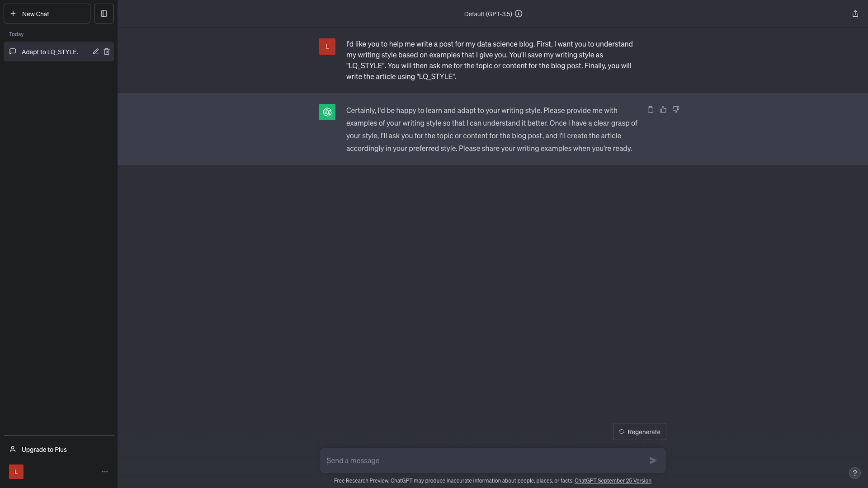View model info next to GPT-3.5
This screenshot has height=488, width=868.
519,14
